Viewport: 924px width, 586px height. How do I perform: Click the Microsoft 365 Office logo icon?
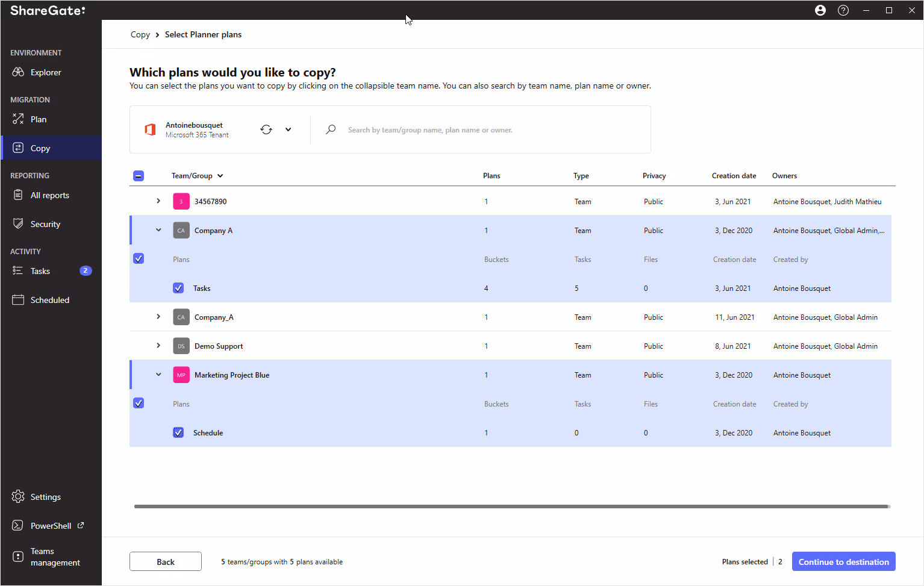coord(150,129)
